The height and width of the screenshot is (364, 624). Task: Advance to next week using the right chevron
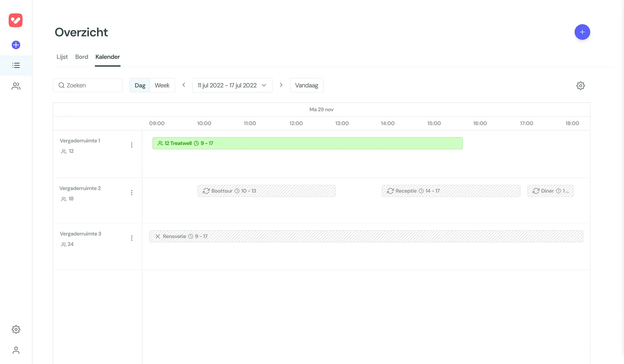pos(281,85)
